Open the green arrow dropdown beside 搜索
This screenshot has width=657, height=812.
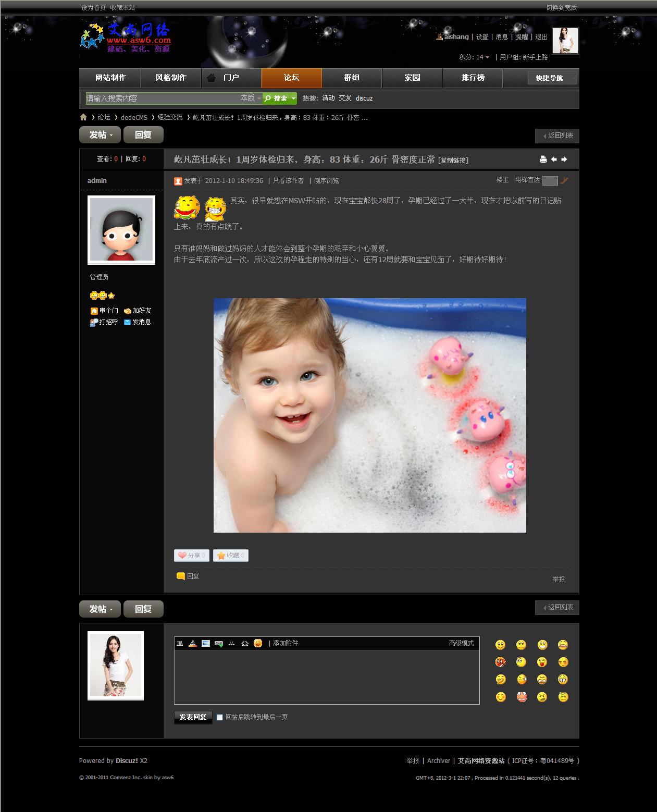[x=293, y=98]
